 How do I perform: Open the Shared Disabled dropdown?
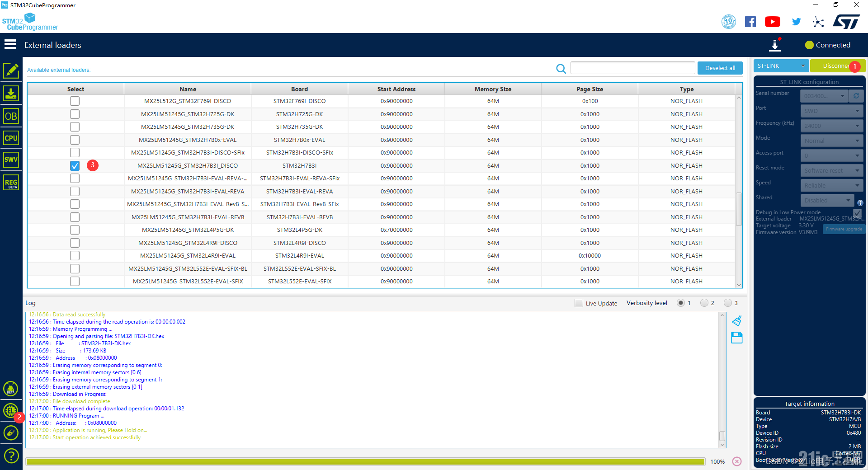pyautogui.click(x=828, y=200)
